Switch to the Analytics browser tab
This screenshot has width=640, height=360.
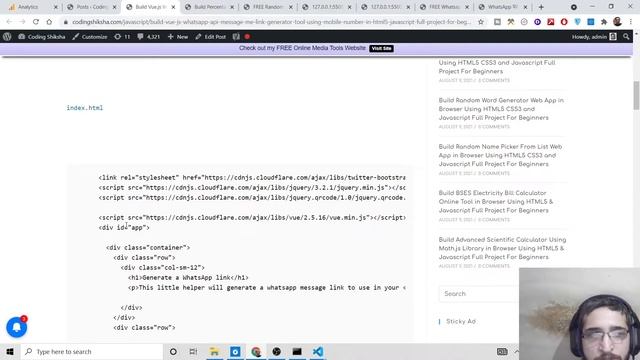click(28, 7)
